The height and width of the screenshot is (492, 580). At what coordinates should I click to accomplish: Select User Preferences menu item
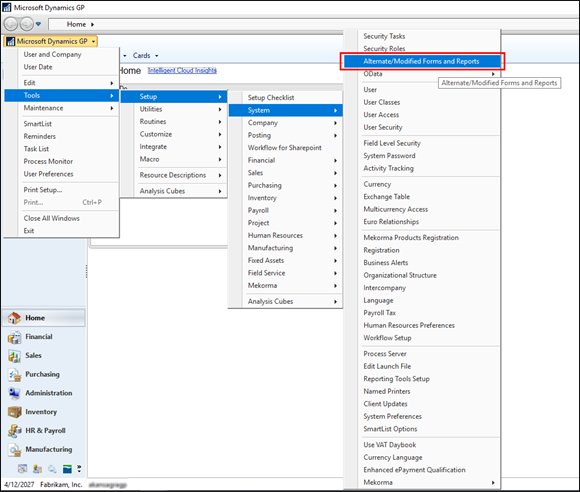[x=62, y=174]
